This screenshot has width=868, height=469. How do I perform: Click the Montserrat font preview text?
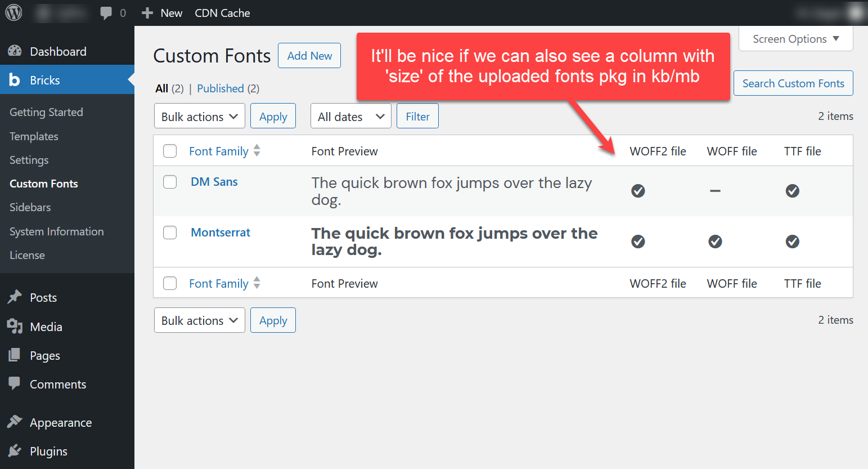point(455,242)
